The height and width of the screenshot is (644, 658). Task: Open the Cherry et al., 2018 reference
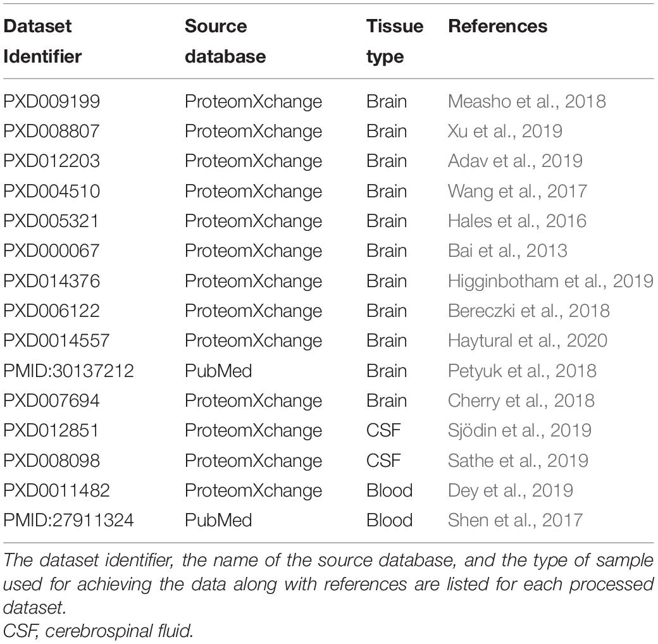tap(521, 400)
